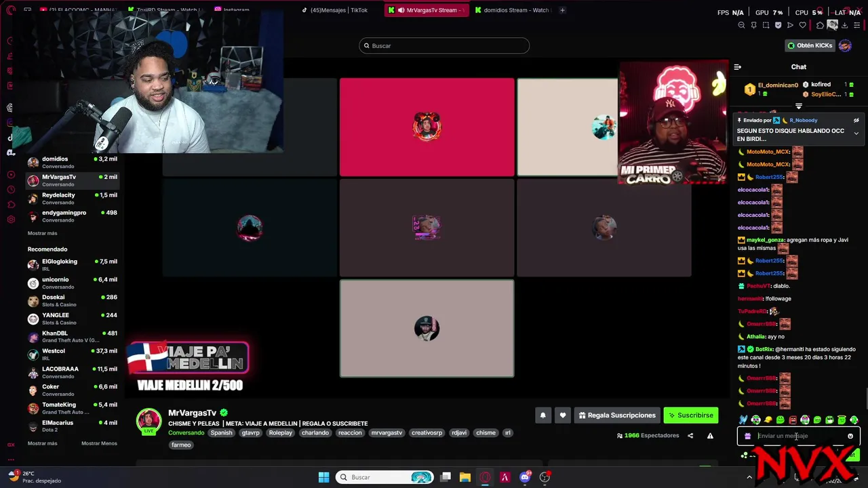
Task: Click the MrVargasTv streamer avatar below stream
Action: coord(149,420)
